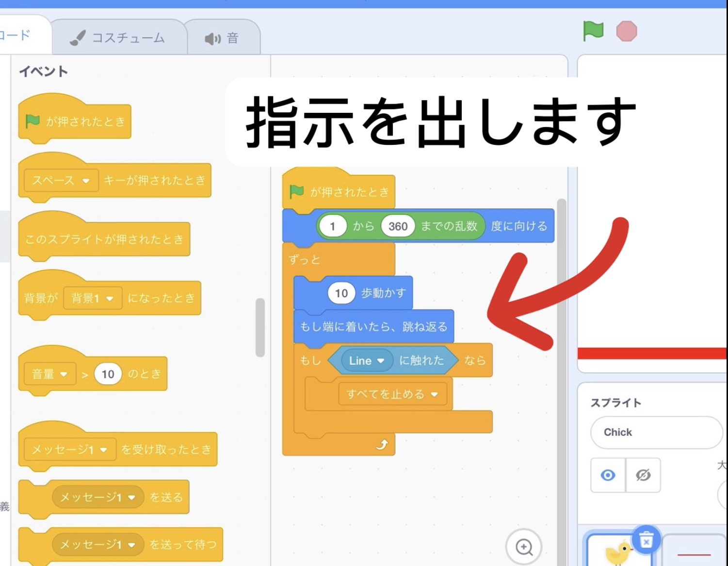Screen dimensions: 728x566
Task: Open the コスチューム tab
Action: (119, 38)
